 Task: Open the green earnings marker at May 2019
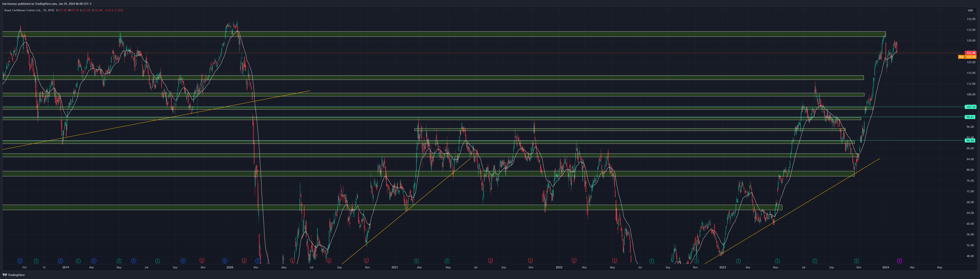119,261
